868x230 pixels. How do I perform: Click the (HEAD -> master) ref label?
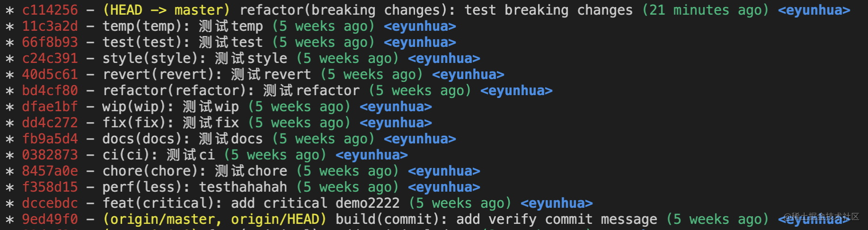click(166, 10)
